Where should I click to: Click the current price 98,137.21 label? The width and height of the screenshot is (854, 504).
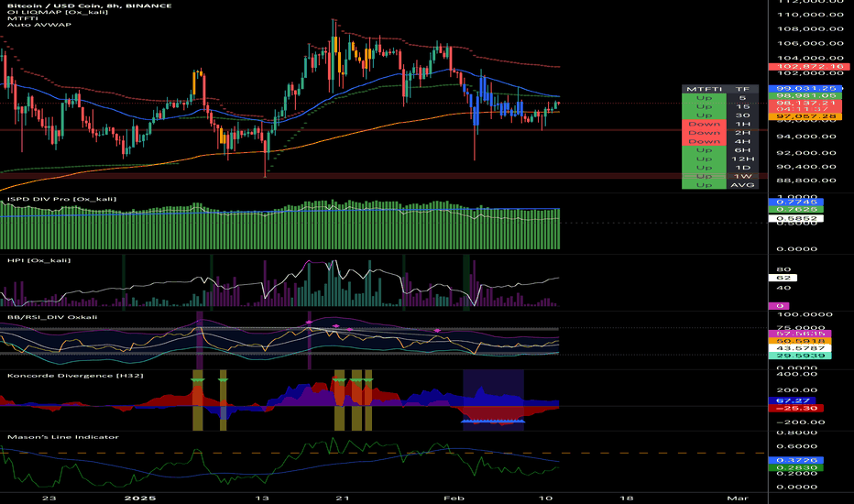pyautogui.click(x=805, y=103)
